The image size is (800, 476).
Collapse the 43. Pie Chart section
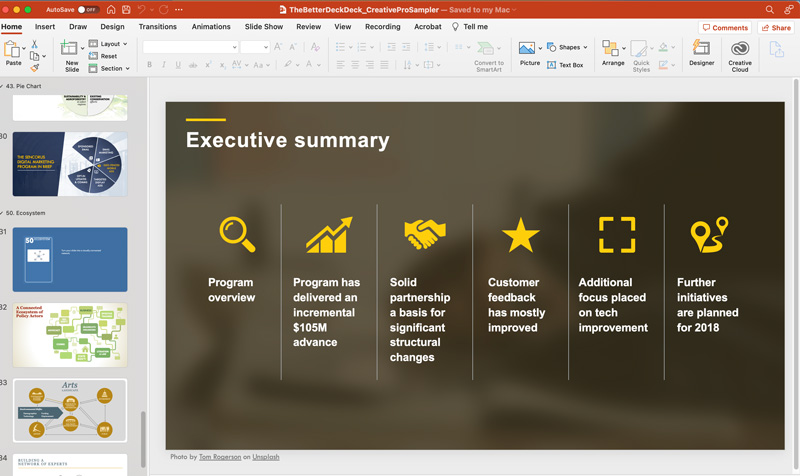[2, 86]
